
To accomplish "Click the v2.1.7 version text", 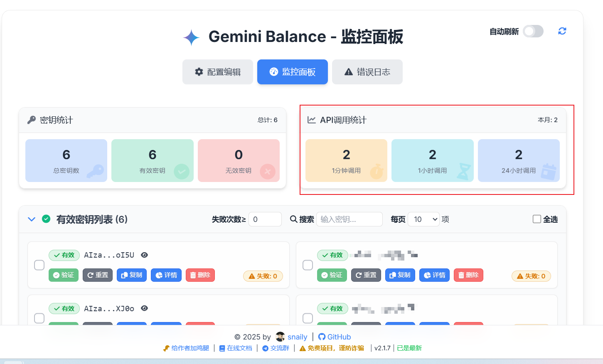I will click(x=382, y=348).
